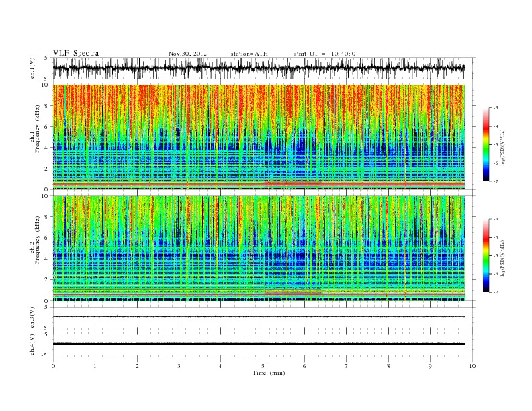Click the 'Nov.30, 2012' date label
This screenshot has width=532, height=411.
click(x=187, y=54)
